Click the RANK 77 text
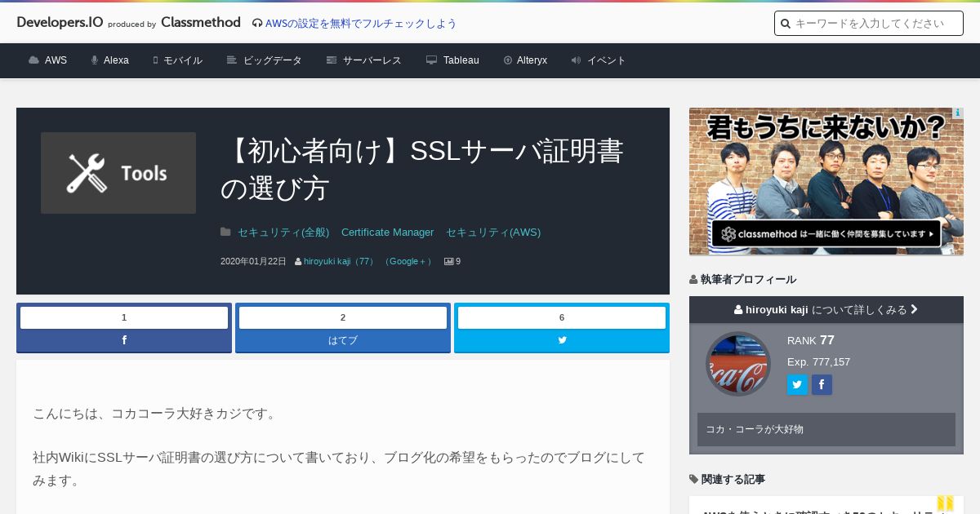Viewport: 980px width, 514px height. click(x=811, y=340)
